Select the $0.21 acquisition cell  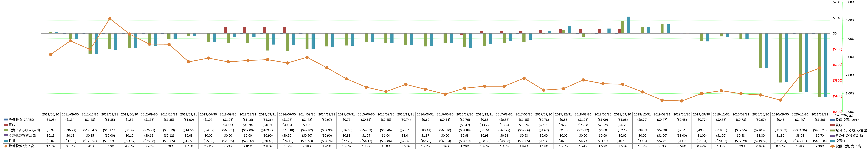(x=307, y=125)
